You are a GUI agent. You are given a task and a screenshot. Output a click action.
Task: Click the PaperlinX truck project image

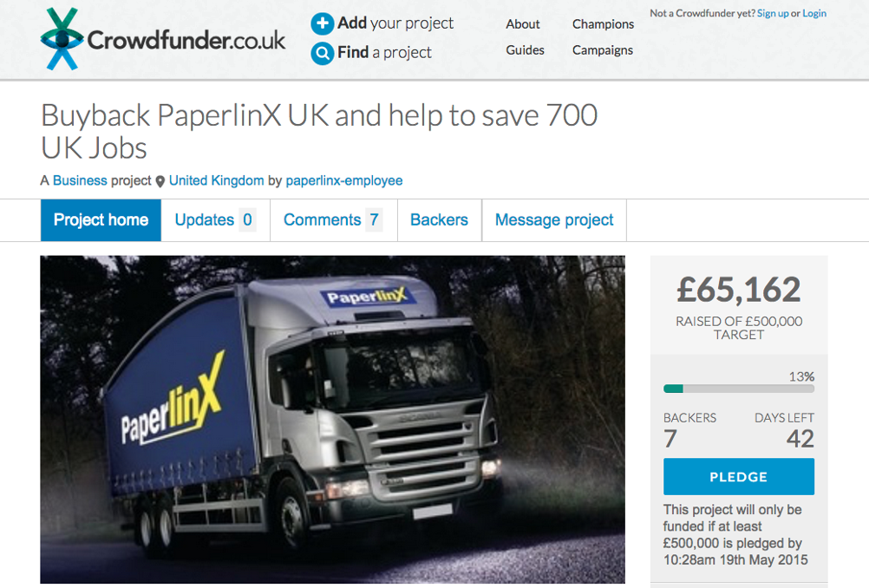click(332, 420)
